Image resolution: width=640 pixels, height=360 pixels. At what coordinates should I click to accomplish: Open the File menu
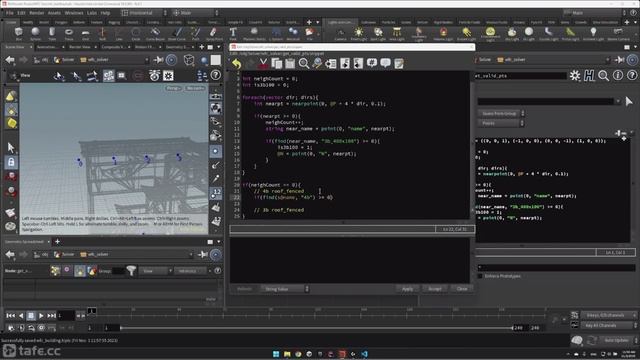[x=9, y=13]
